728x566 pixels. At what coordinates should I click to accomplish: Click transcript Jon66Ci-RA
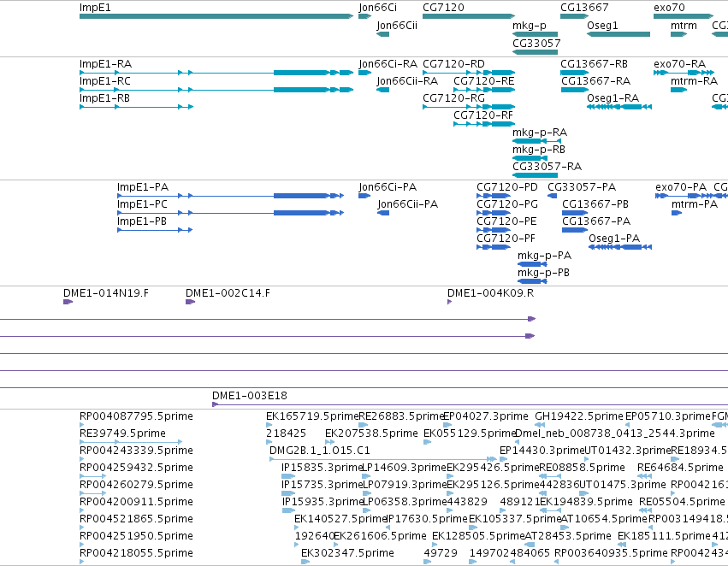[x=365, y=73]
